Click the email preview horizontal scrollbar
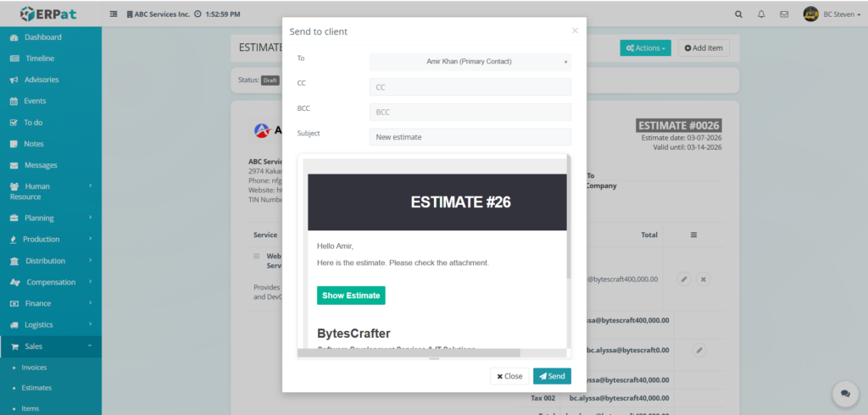 click(409, 353)
